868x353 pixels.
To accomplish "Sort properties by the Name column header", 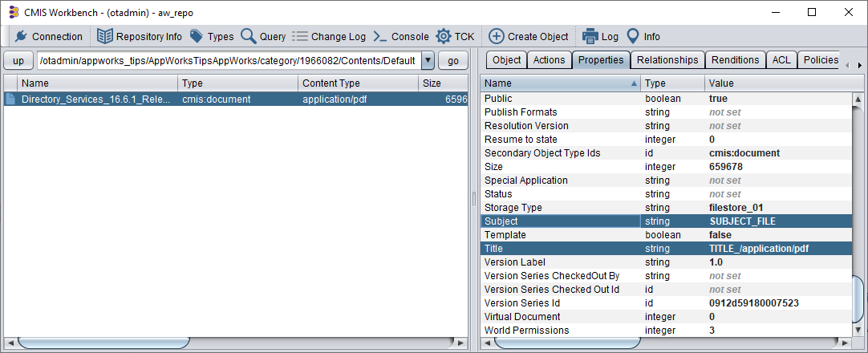I will click(560, 83).
